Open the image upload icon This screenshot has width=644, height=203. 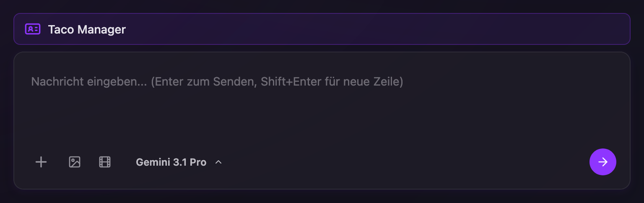(75, 162)
